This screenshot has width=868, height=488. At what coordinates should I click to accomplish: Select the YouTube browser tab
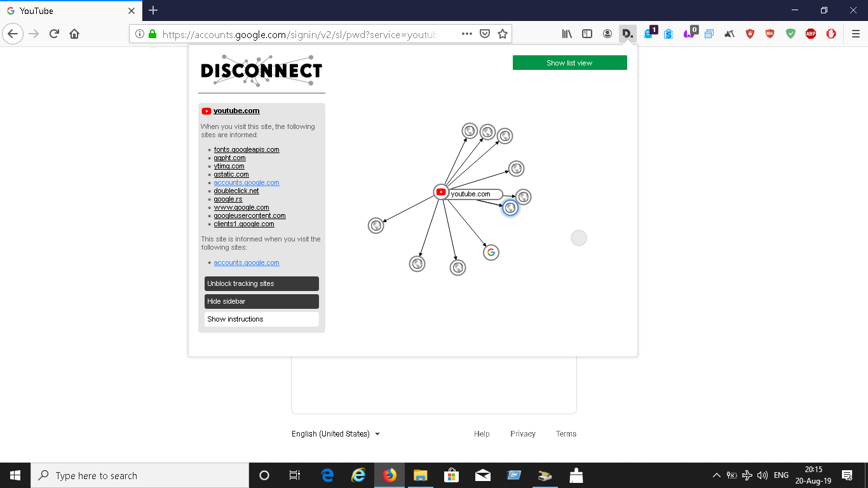[x=70, y=11]
